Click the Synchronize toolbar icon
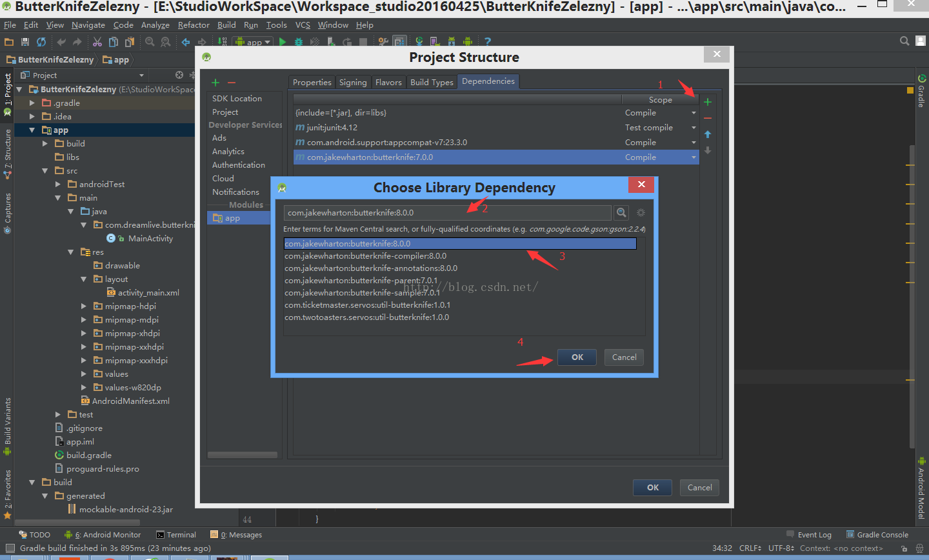Viewport: 929px width, 560px height. (x=41, y=42)
